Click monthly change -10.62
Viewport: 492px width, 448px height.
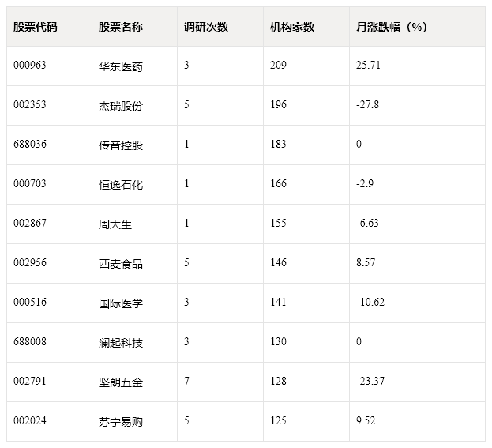pos(370,303)
